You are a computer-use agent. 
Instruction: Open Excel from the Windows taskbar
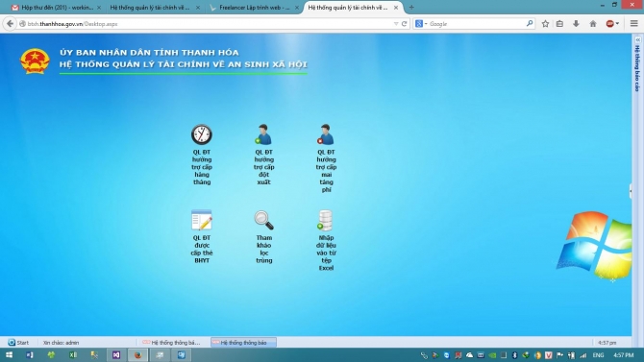coord(73,355)
